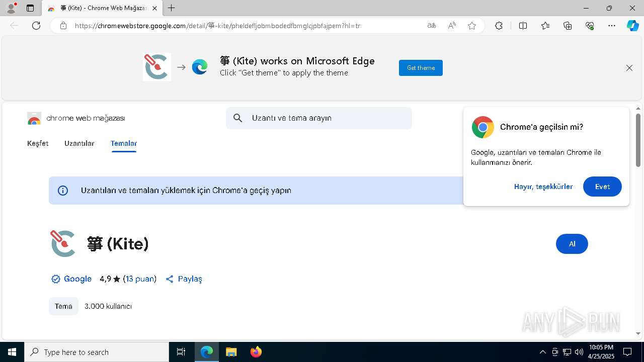The image size is (644, 362).
Task: Click Hayır, teşekkürler in Chrome popup
Action: [543, 187]
